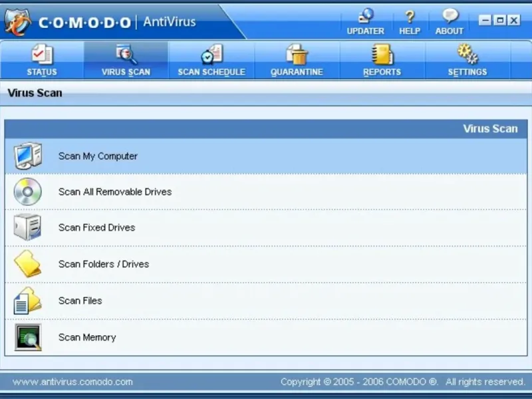Open the Quarantine box icon
532x399 pixels.
pos(297,54)
